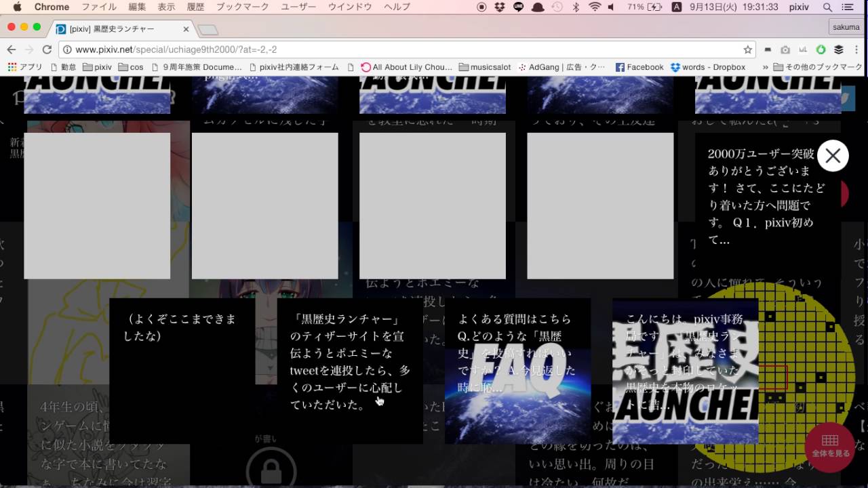Open a new Chrome tab
This screenshot has width=868, height=488.
pos(208,30)
